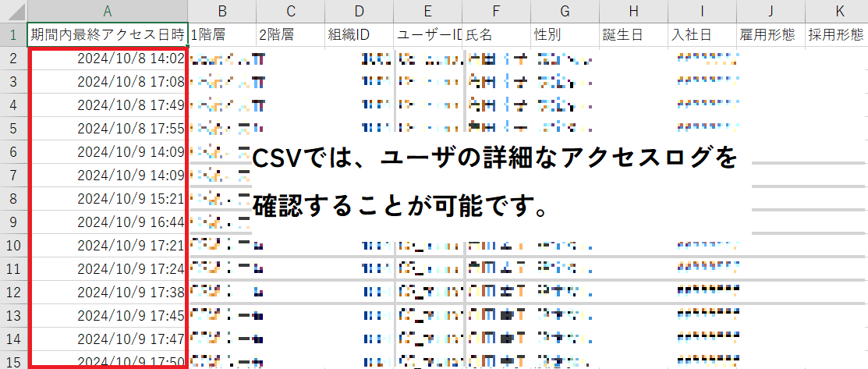Select the cell 2024/10/8 17:49
868x369 pixels.
[108, 105]
